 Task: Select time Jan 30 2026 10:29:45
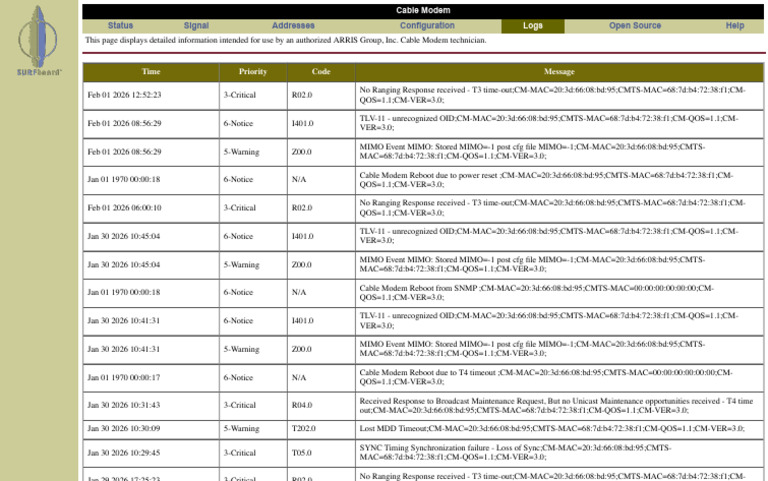click(x=123, y=453)
